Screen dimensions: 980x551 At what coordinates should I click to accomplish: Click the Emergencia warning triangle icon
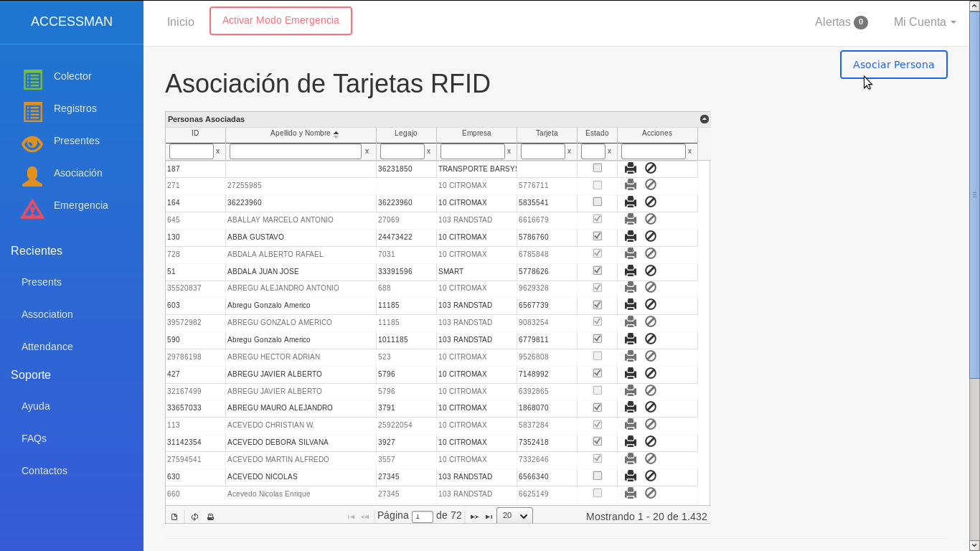(x=32, y=209)
